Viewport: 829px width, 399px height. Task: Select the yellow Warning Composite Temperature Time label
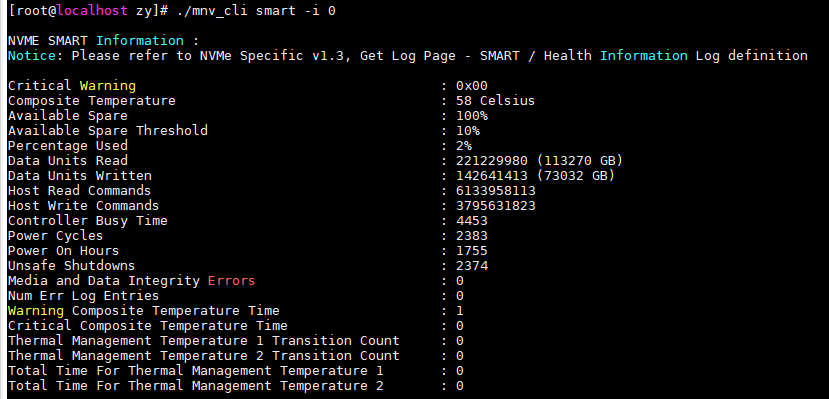144,310
